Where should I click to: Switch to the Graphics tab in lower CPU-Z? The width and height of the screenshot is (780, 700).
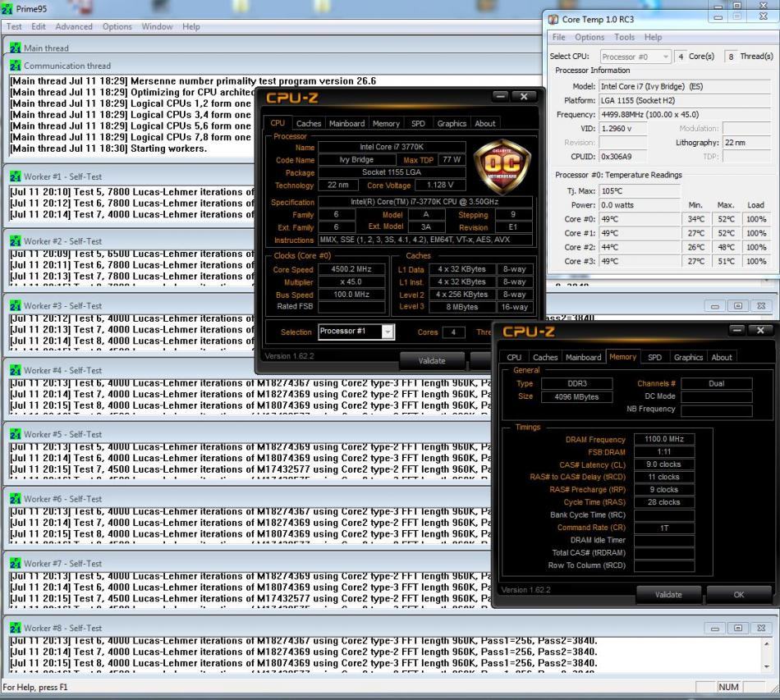pos(689,358)
